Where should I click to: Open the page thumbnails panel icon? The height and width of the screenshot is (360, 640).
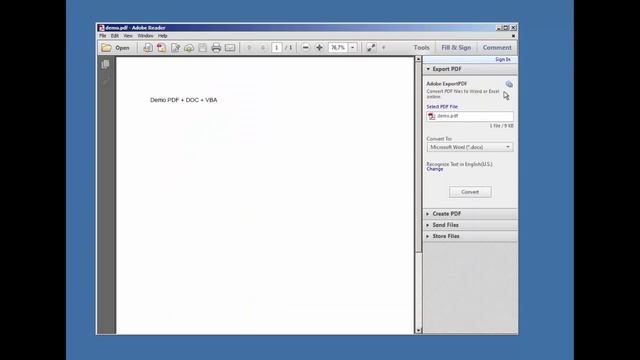click(105, 64)
